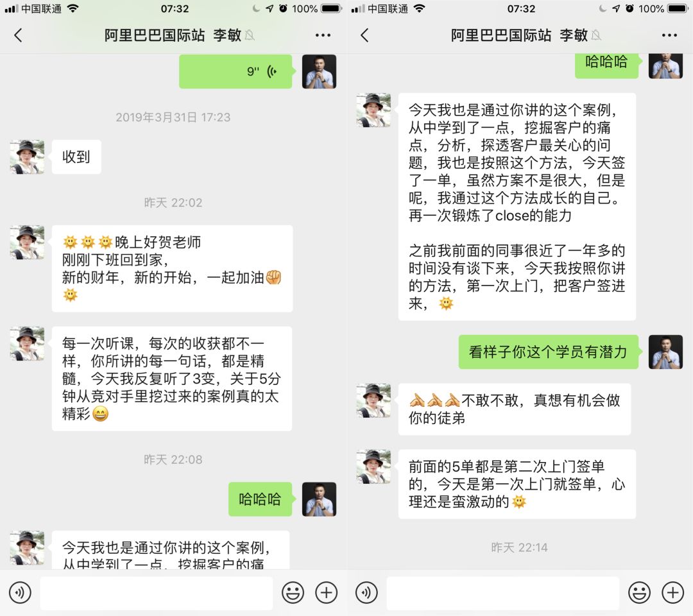The image size is (693, 616).
Task: Open three-dot menu in left chat
Action: tap(323, 35)
